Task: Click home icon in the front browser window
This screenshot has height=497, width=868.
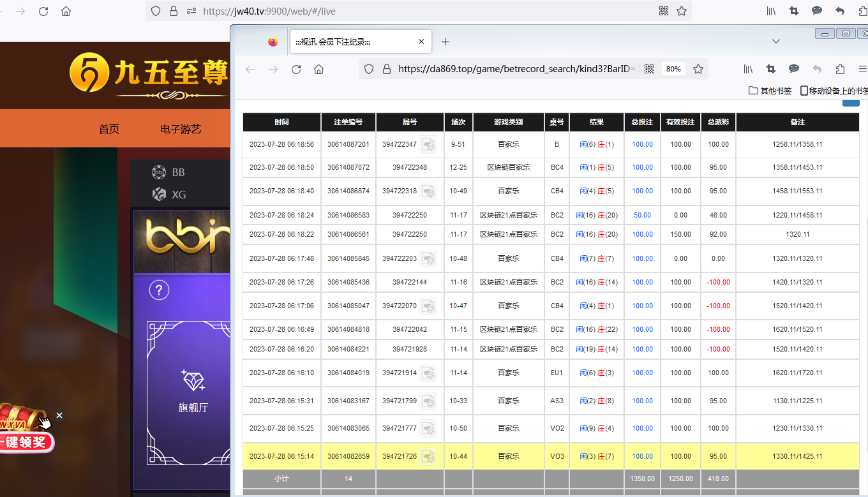Action: [319, 70]
